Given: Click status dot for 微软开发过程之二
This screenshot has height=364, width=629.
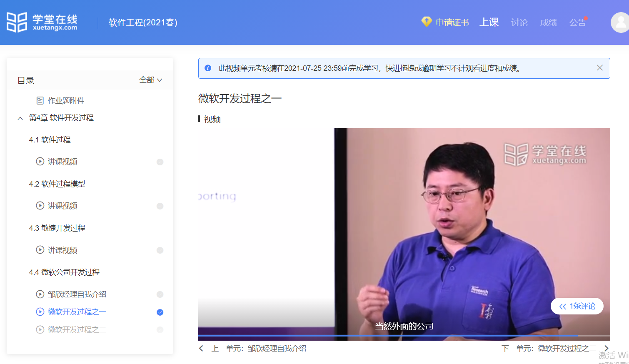Looking at the screenshot, I should pos(160,330).
